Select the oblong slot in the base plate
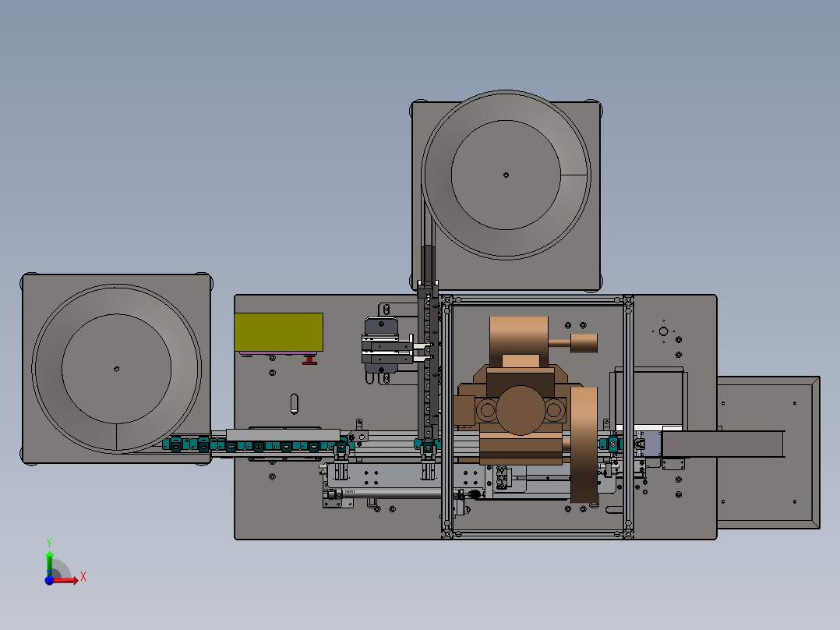 pyautogui.click(x=294, y=404)
